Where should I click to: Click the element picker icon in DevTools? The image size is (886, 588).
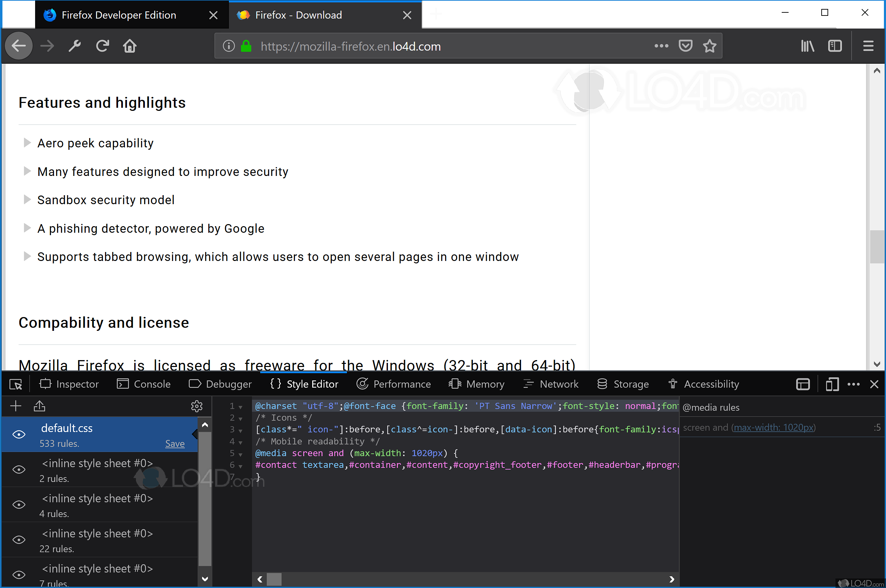point(16,384)
